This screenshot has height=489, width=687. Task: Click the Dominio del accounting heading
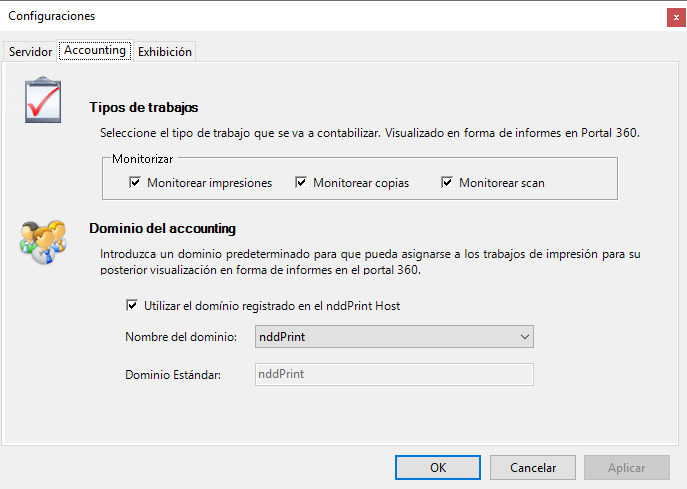pos(162,228)
